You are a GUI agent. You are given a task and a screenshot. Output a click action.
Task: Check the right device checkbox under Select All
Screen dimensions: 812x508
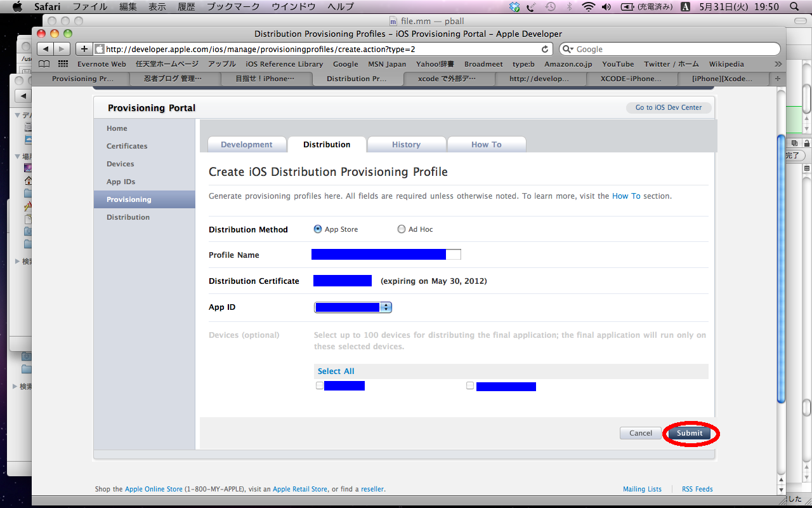[470, 385]
